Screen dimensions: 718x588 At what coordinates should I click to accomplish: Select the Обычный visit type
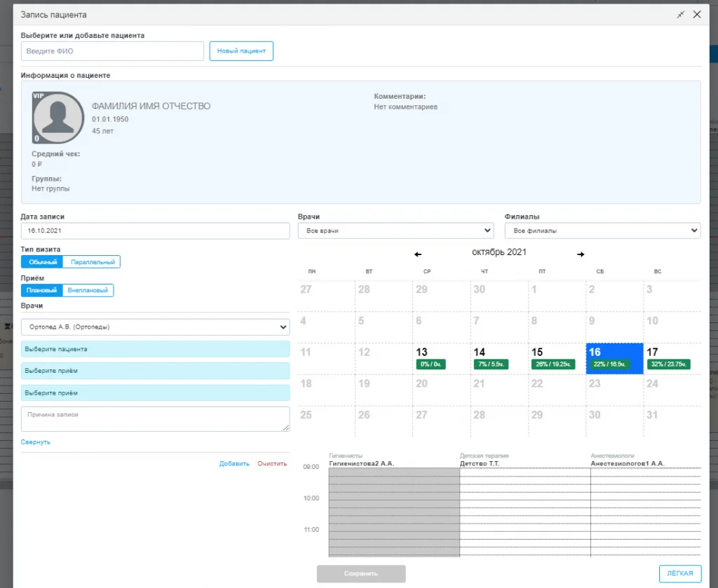[42, 262]
